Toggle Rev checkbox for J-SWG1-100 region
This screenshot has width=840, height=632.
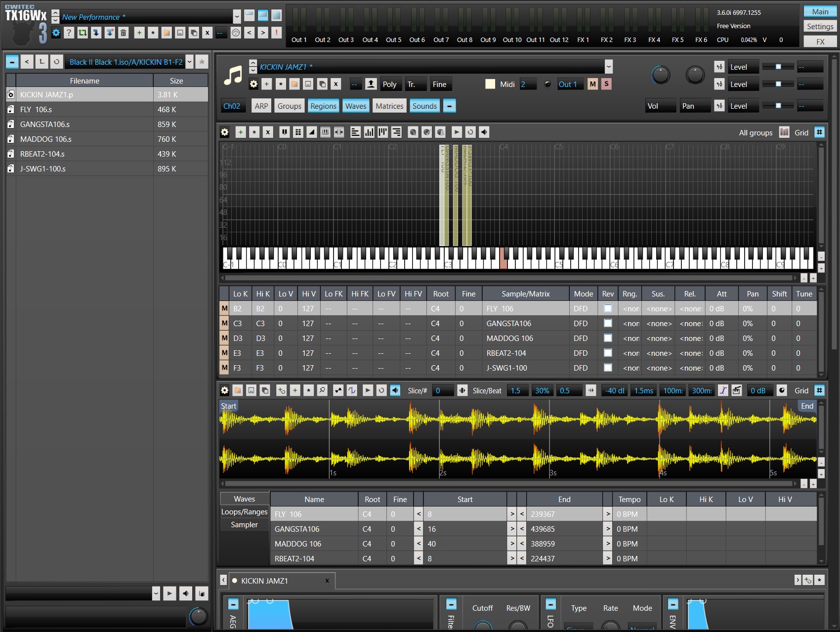[608, 368]
